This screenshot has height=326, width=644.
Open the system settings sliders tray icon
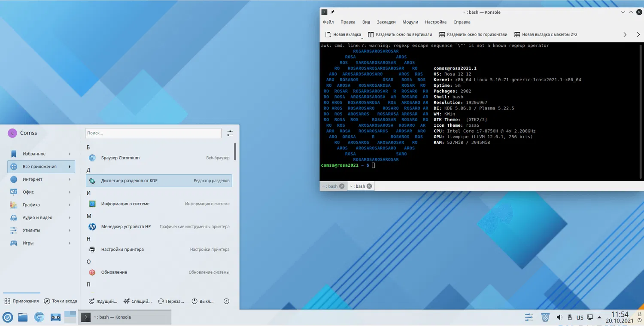(529, 317)
